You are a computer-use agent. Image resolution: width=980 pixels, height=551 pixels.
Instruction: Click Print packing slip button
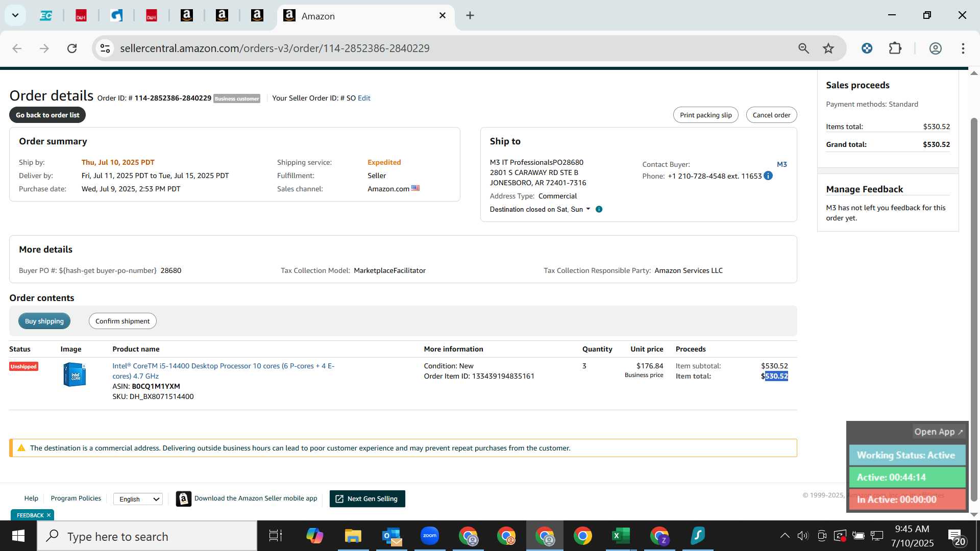click(705, 115)
